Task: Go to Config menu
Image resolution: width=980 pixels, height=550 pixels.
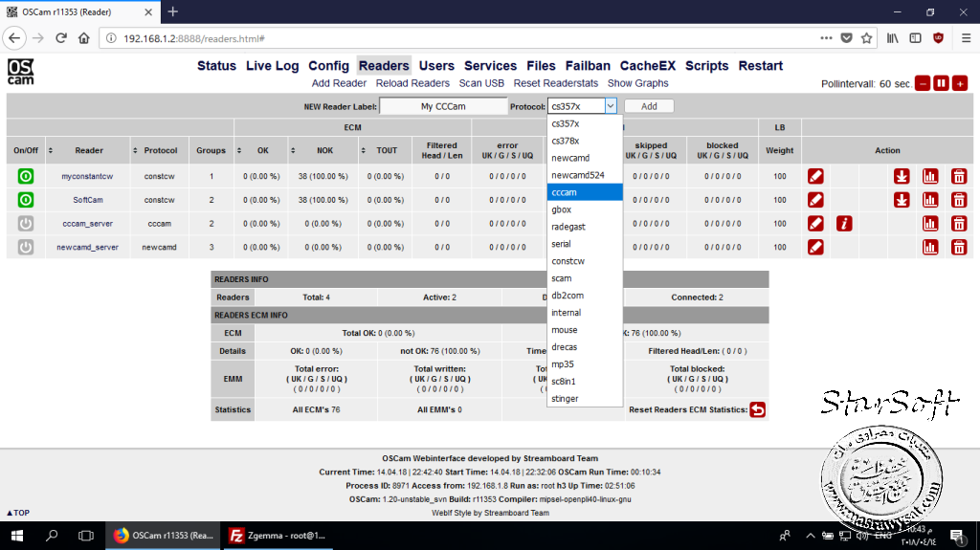Action: click(x=329, y=66)
